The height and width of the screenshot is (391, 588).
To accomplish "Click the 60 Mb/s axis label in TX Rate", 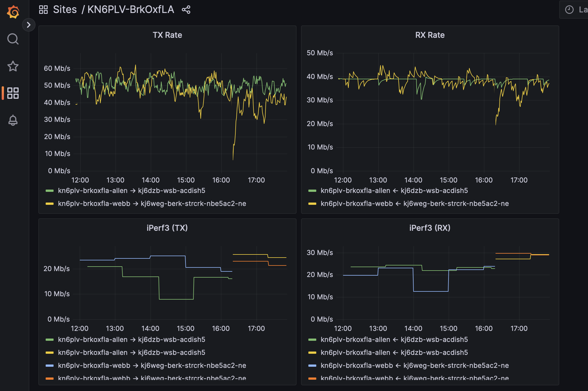I will click(x=57, y=69).
